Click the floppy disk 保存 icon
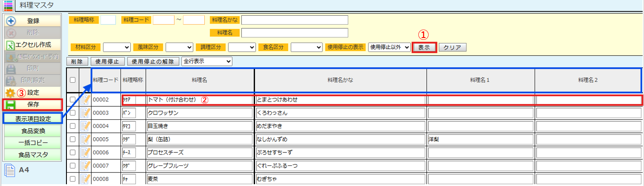This screenshot has width=644, height=186. tap(11, 105)
